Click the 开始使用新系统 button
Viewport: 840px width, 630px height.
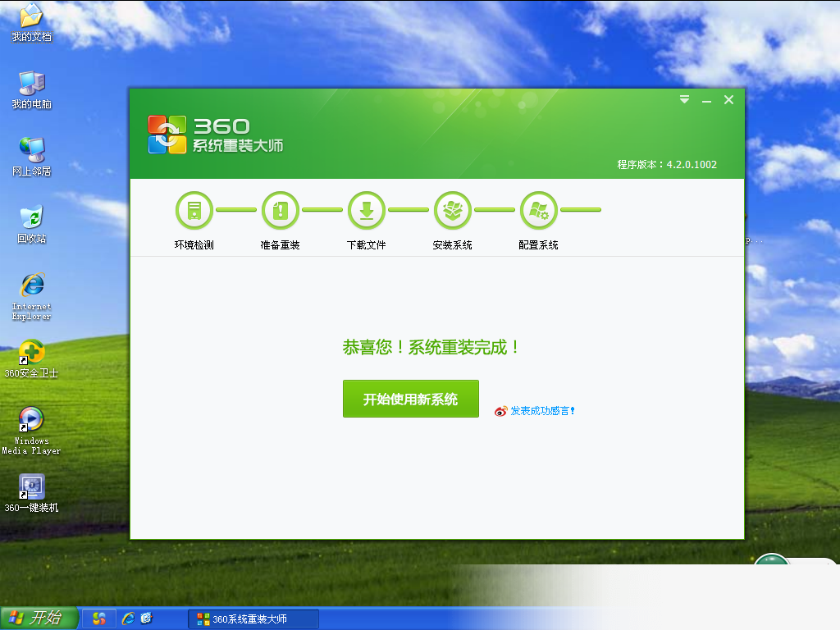pyautogui.click(x=411, y=399)
